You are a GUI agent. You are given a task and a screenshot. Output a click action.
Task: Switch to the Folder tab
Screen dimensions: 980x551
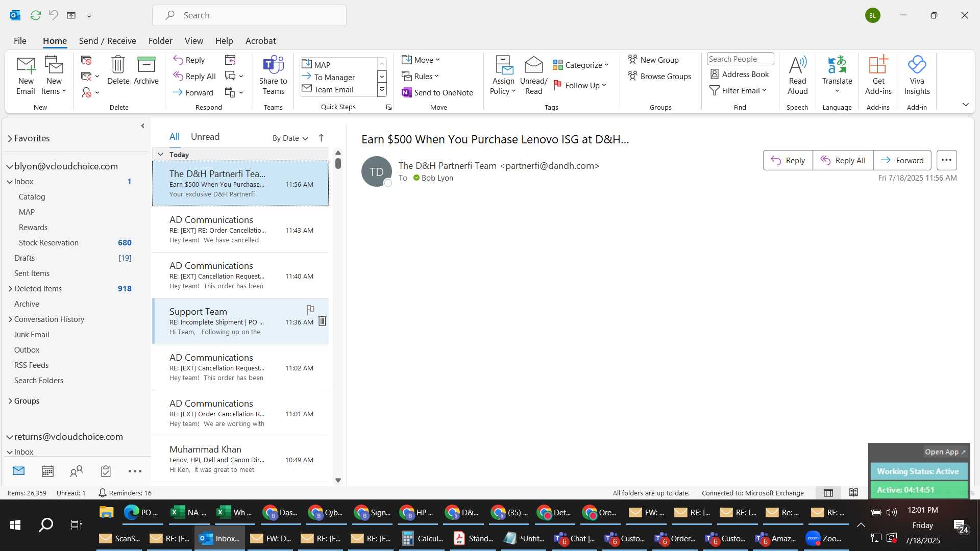tap(160, 41)
